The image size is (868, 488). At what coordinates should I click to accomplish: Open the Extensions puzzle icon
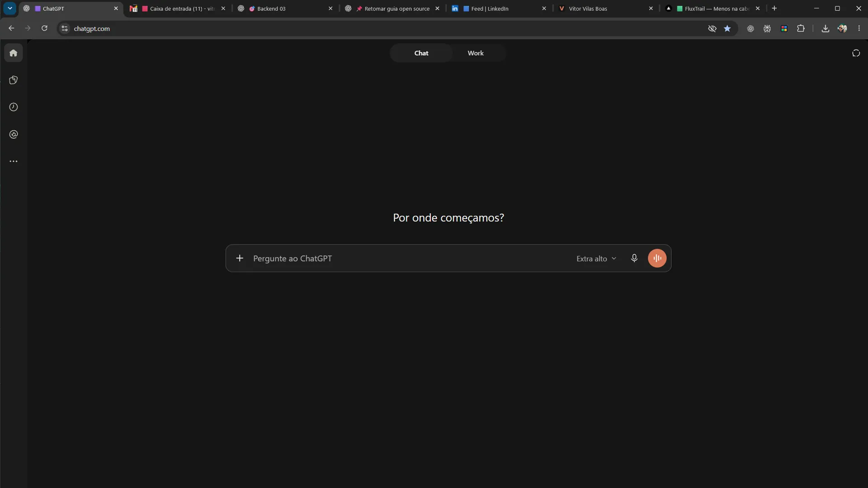[801, 28]
